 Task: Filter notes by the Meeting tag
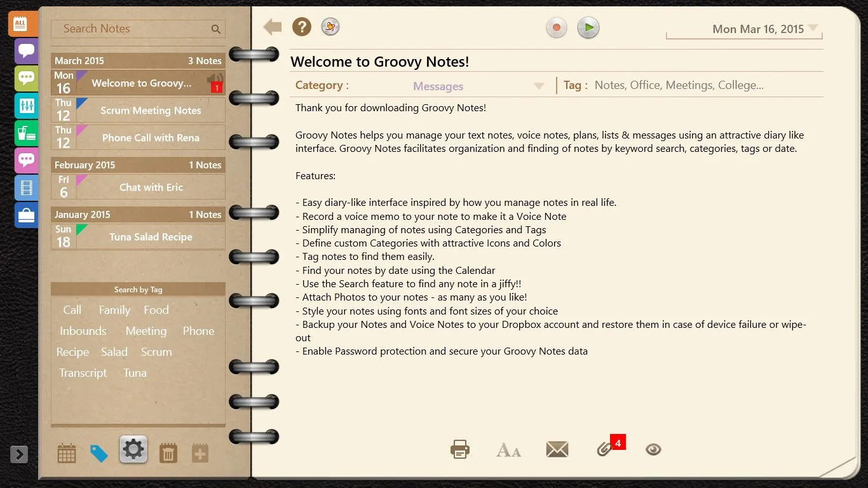tap(146, 331)
